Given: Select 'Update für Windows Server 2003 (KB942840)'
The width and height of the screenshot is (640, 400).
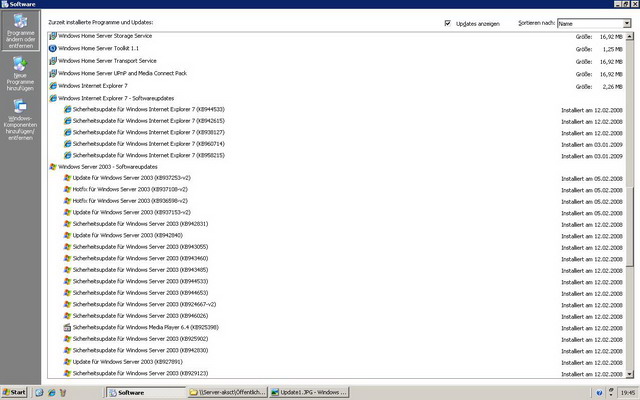Looking at the screenshot, I should coord(127,235).
